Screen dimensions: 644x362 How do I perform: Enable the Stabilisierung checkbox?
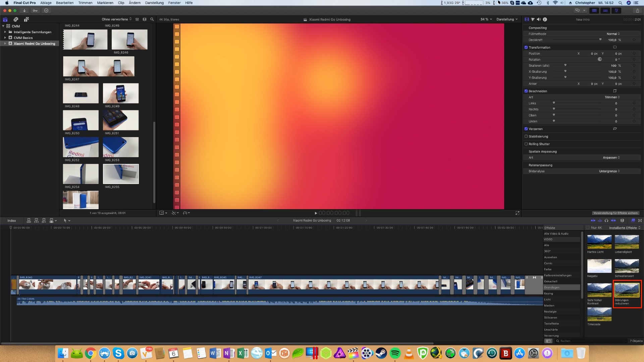[526, 136]
